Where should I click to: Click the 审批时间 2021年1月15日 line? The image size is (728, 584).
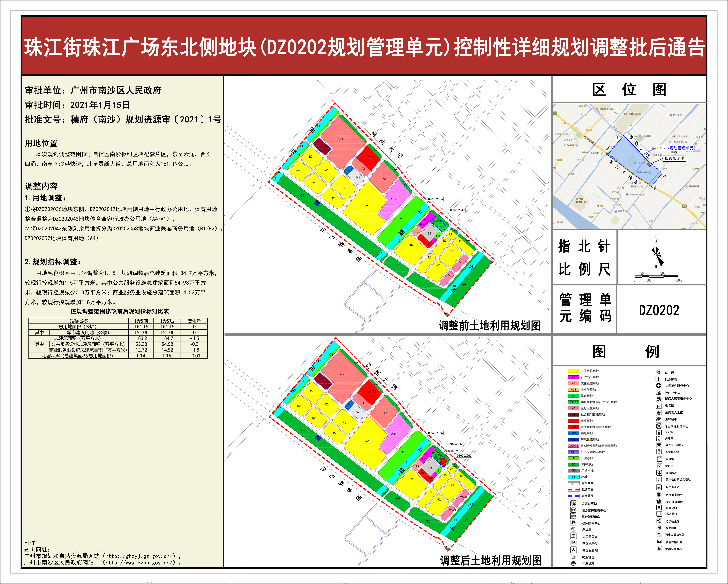(77, 105)
